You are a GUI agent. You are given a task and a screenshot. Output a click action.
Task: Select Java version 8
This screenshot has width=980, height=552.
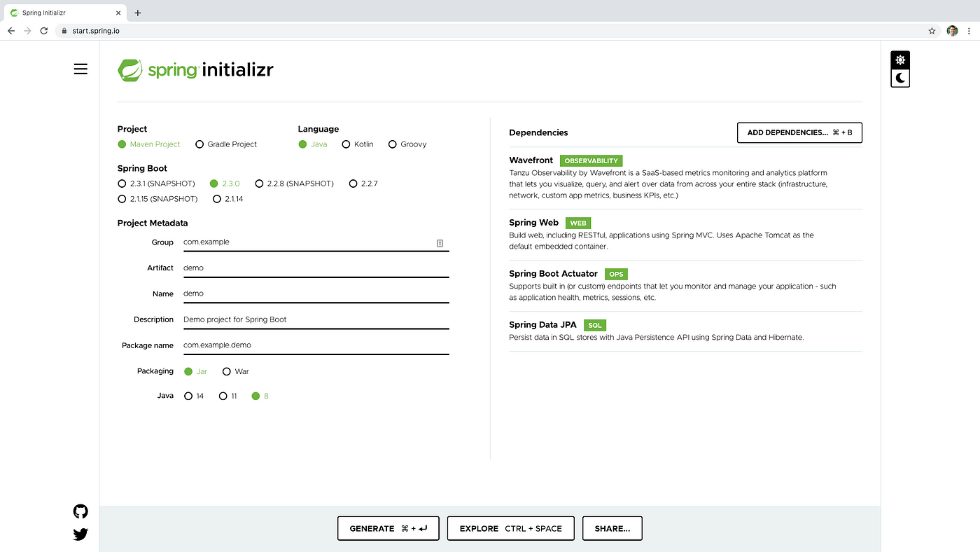point(260,396)
